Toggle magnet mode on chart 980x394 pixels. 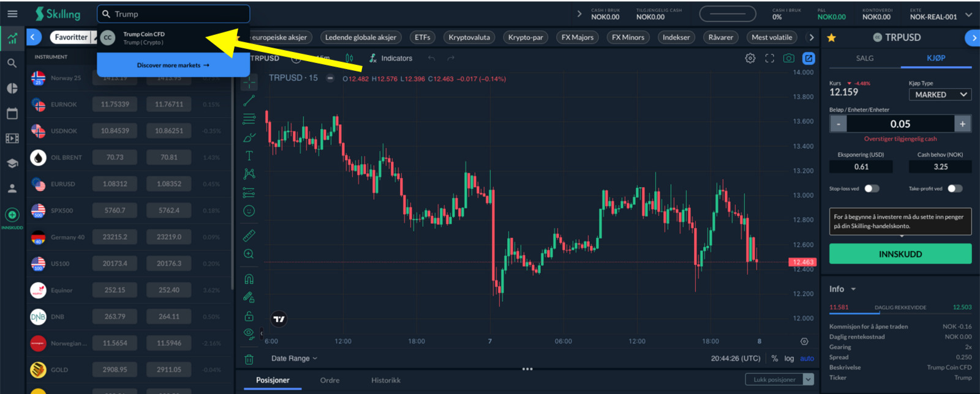(249, 279)
